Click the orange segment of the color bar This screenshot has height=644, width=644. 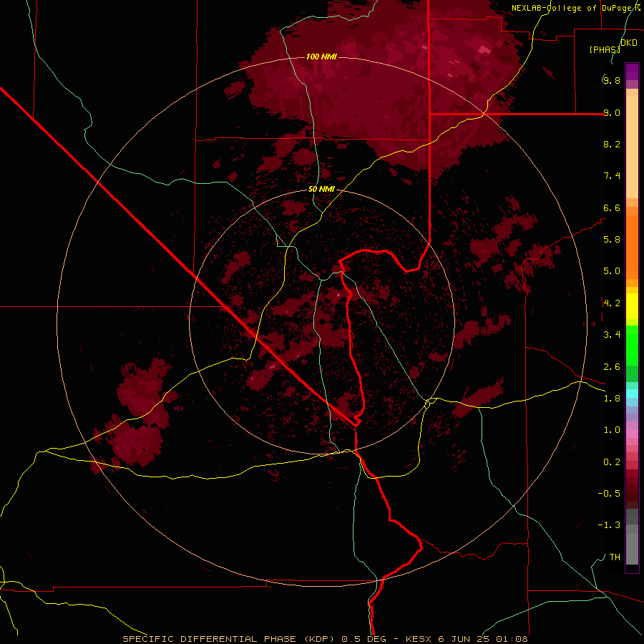pyautogui.click(x=632, y=246)
